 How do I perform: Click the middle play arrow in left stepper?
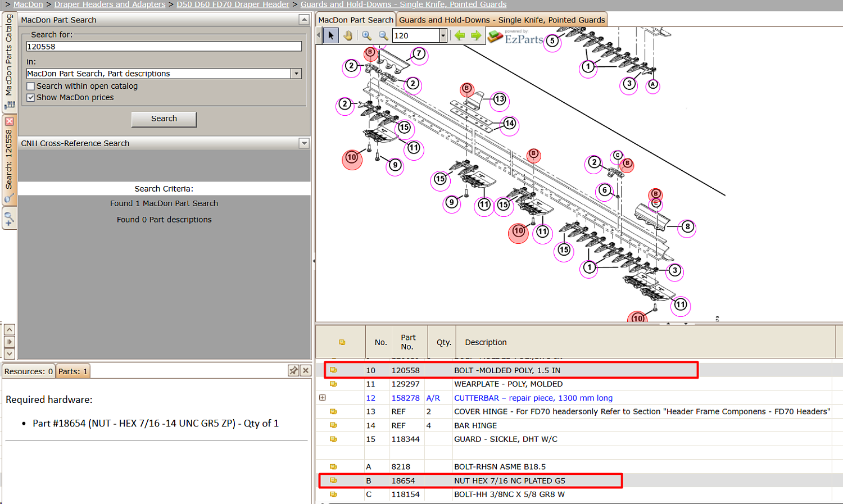[10, 342]
